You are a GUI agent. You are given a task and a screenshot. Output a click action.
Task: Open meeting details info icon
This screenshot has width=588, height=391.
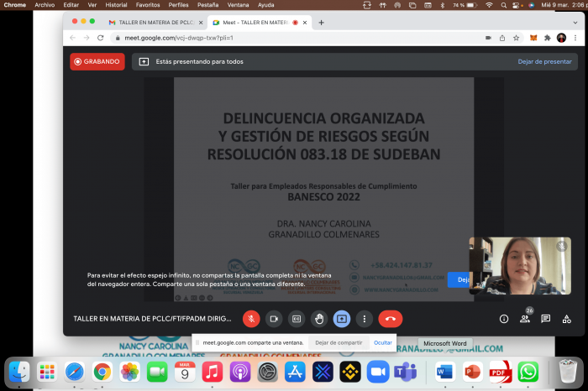(x=504, y=319)
